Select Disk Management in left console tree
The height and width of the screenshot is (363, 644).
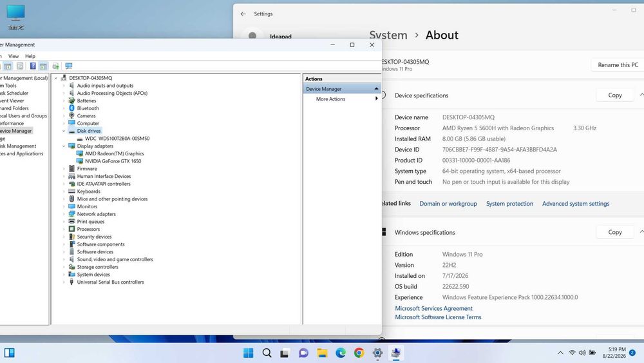pyautogui.click(x=18, y=146)
